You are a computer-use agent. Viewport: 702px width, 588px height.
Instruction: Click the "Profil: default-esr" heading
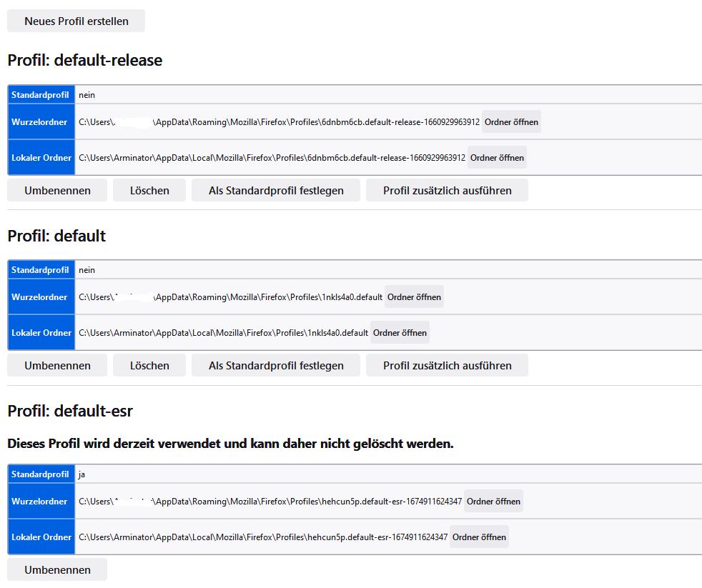pyautogui.click(x=70, y=411)
